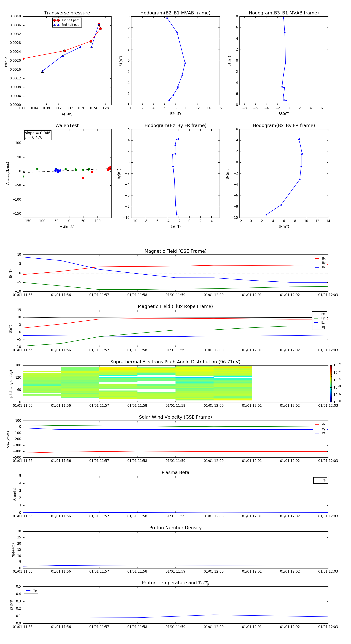Click the "WalenTest" plot title

click(67, 125)
